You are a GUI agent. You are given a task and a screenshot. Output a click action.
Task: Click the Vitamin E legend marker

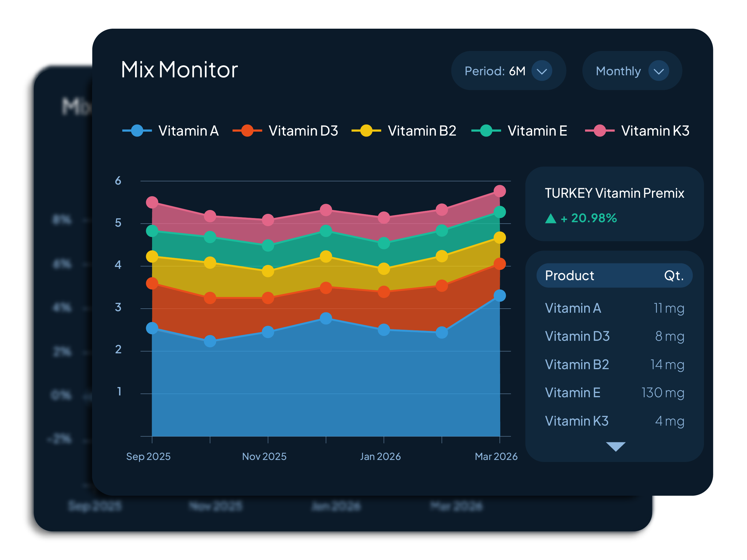click(x=486, y=131)
